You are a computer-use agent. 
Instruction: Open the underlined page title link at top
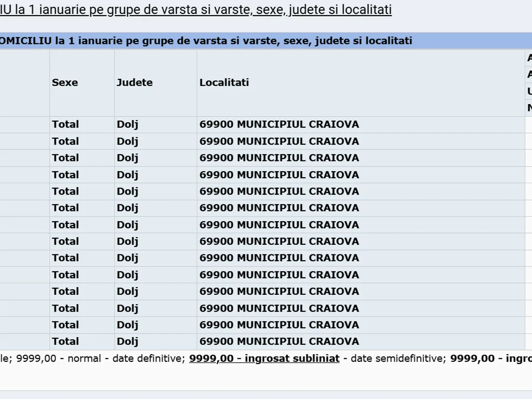(x=195, y=10)
